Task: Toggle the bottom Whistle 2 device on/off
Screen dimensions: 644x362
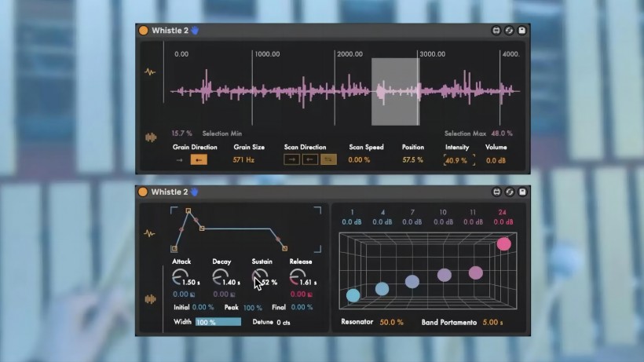Action: pyautogui.click(x=143, y=192)
